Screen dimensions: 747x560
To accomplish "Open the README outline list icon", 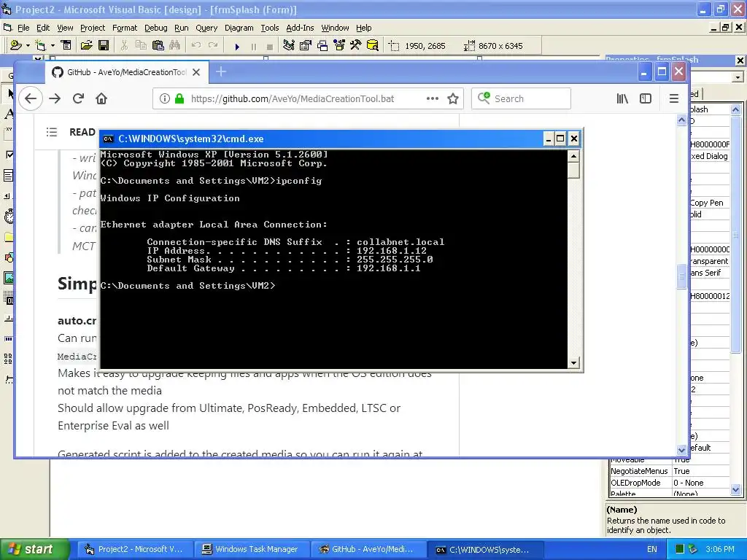I will pyautogui.click(x=52, y=132).
